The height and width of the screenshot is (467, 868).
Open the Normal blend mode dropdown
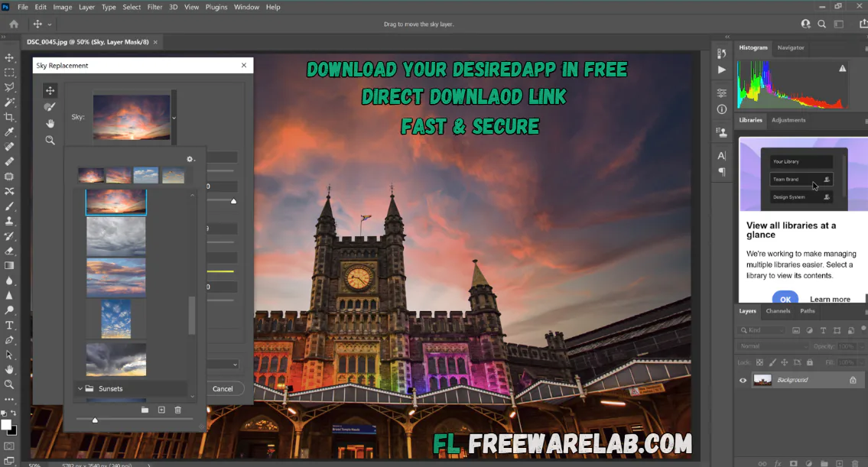coord(774,346)
